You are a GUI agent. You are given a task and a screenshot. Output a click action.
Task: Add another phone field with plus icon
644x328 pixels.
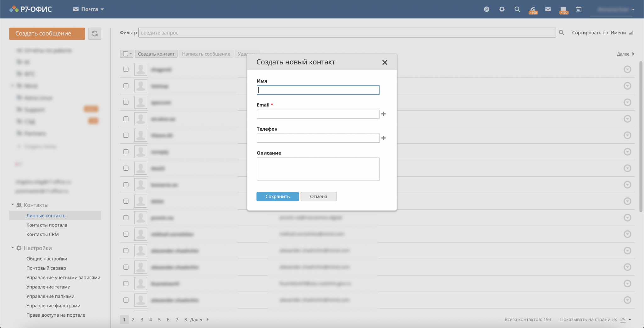[x=383, y=138]
